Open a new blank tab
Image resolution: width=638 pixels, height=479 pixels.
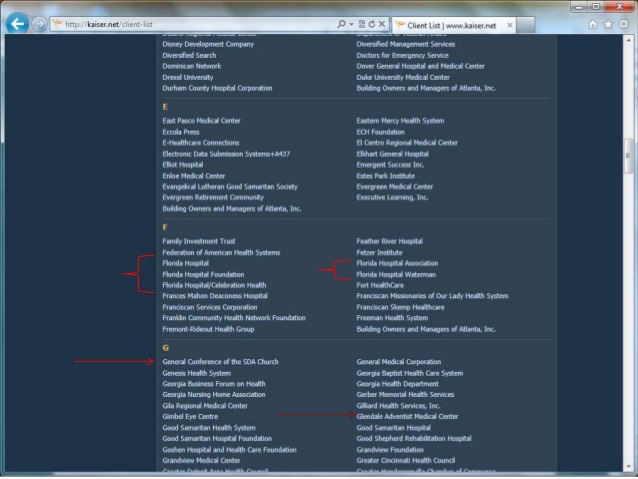click(526, 25)
